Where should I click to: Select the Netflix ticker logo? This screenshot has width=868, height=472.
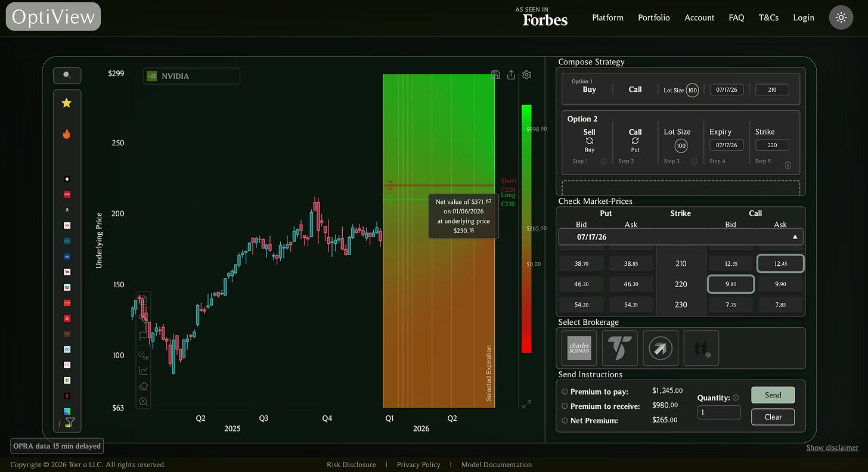[67, 396]
